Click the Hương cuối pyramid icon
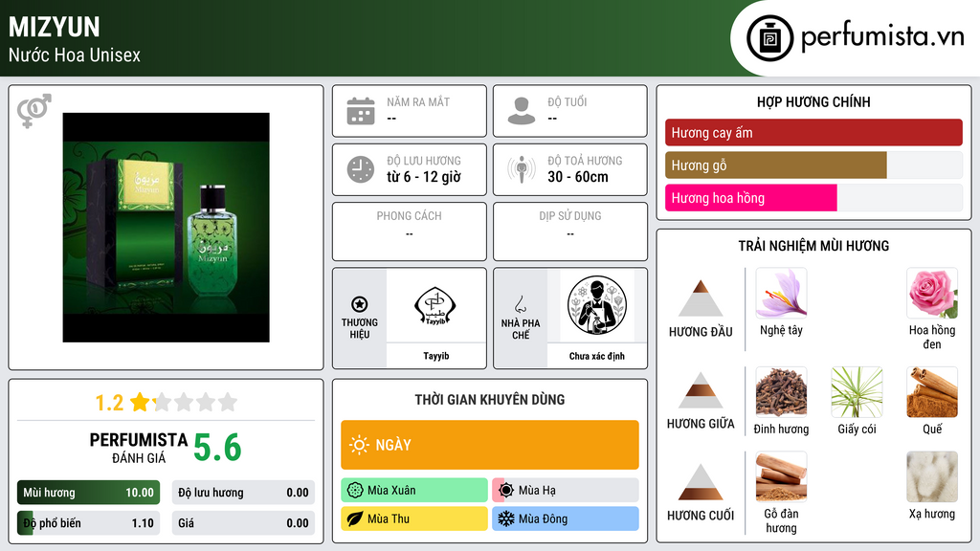The image size is (980, 551). [701, 482]
